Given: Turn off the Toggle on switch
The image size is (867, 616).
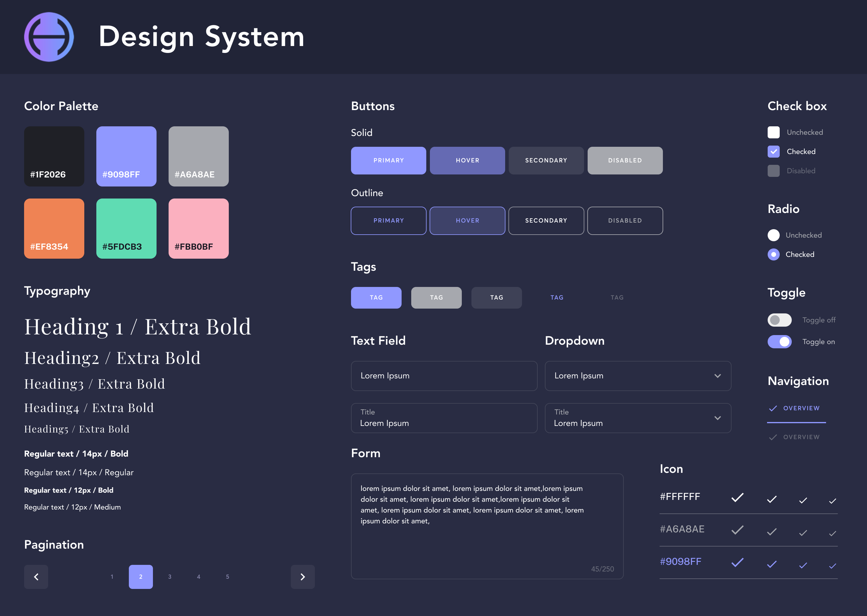Looking at the screenshot, I should pyautogui.click(x=779, y=342).
